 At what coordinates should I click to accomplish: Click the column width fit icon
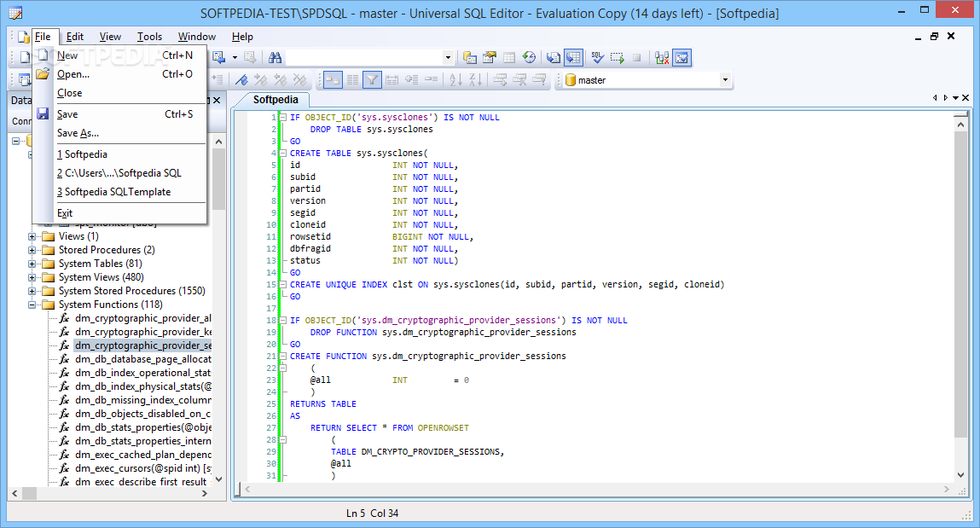(391, 80)
